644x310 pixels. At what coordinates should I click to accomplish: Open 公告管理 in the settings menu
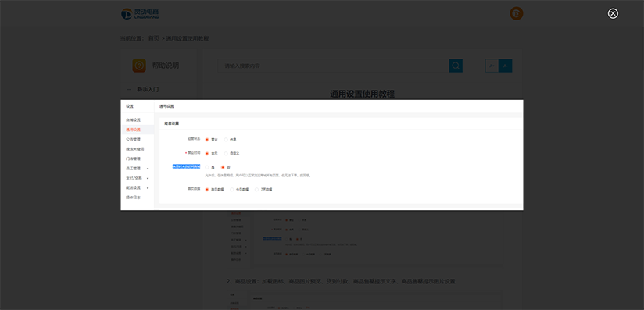(x=133, y=139)
